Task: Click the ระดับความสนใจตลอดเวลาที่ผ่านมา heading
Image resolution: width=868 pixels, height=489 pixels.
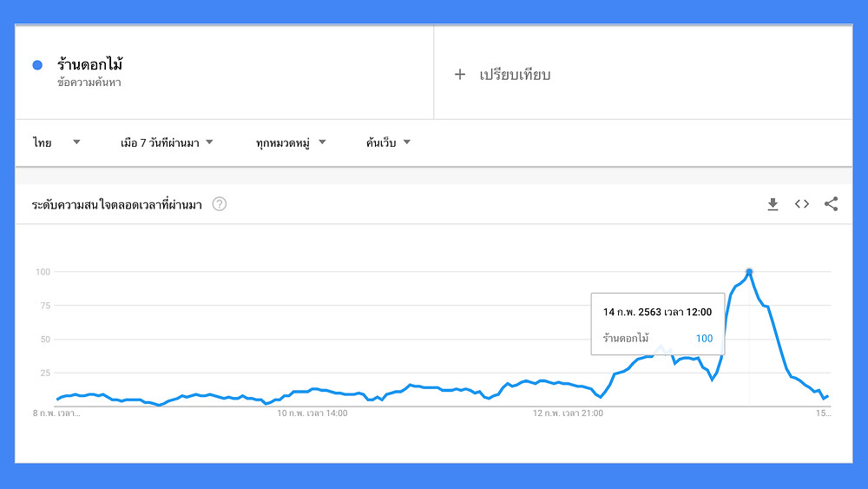Action: pyautogui.click(x=117, y=205)
